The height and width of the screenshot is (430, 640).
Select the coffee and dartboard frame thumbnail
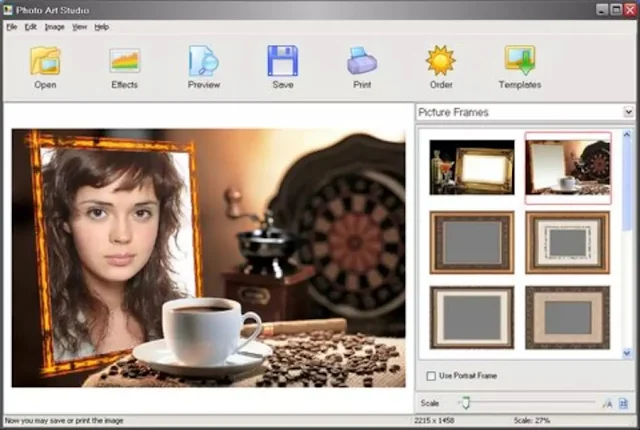[x=568, y=167]
